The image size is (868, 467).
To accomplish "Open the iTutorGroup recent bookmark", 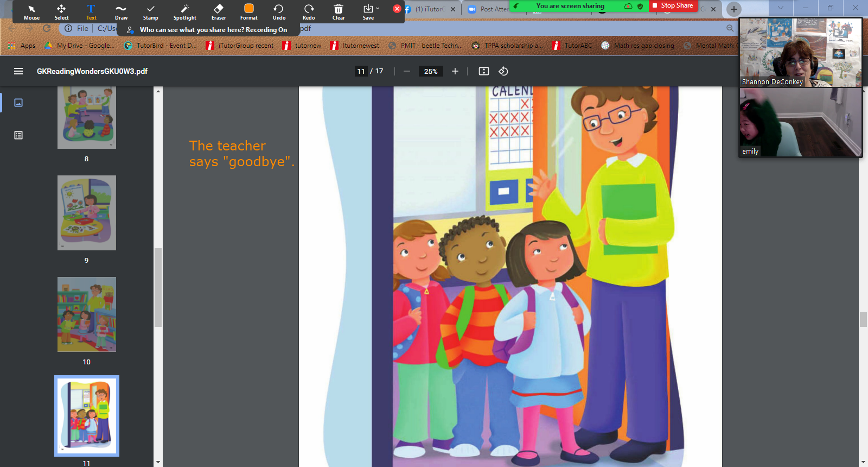I will (x=240, y=46).
